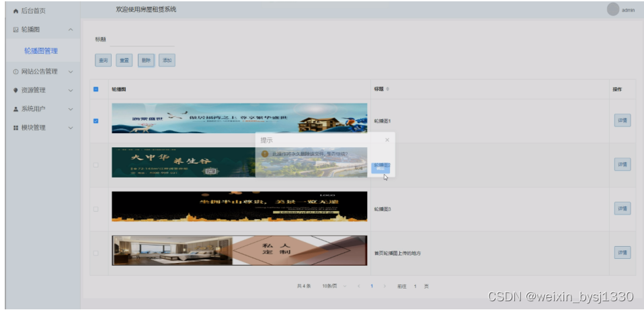The width and height of the screenshot is (644, 310).
Task: Click the 轮播图 column header text
Action: (119, 89)
